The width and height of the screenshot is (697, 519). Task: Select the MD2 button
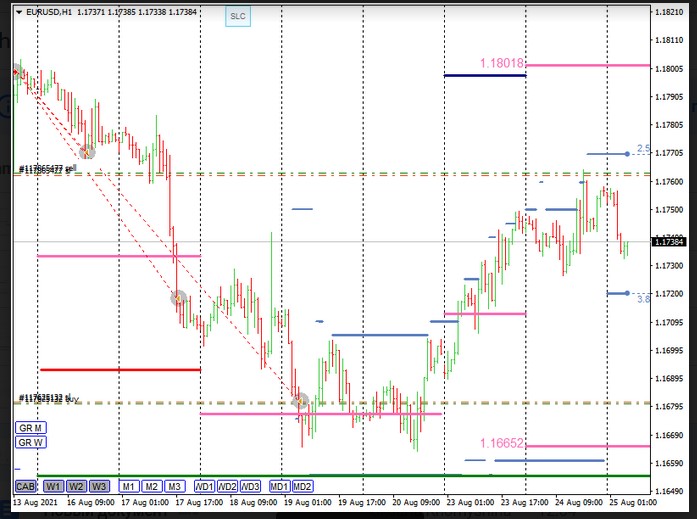303,486
